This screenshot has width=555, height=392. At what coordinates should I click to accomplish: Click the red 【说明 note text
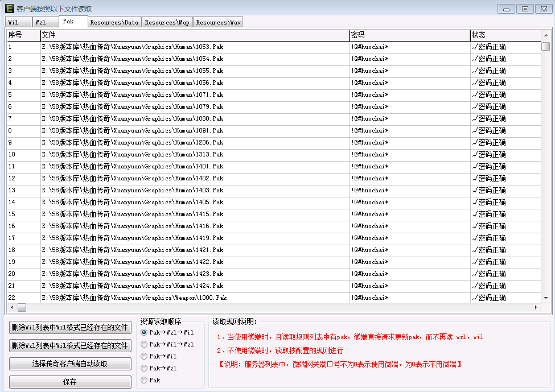point(340,364)
